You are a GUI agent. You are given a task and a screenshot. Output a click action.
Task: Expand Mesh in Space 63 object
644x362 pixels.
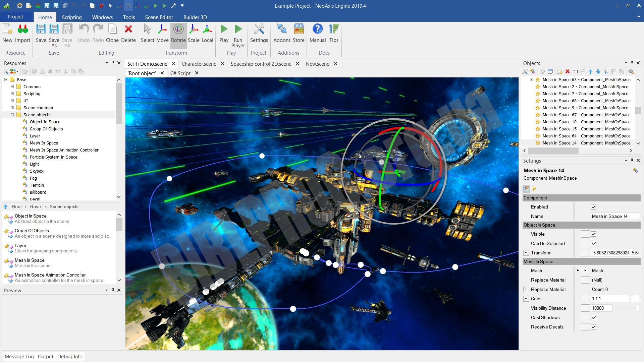(531, 79)
